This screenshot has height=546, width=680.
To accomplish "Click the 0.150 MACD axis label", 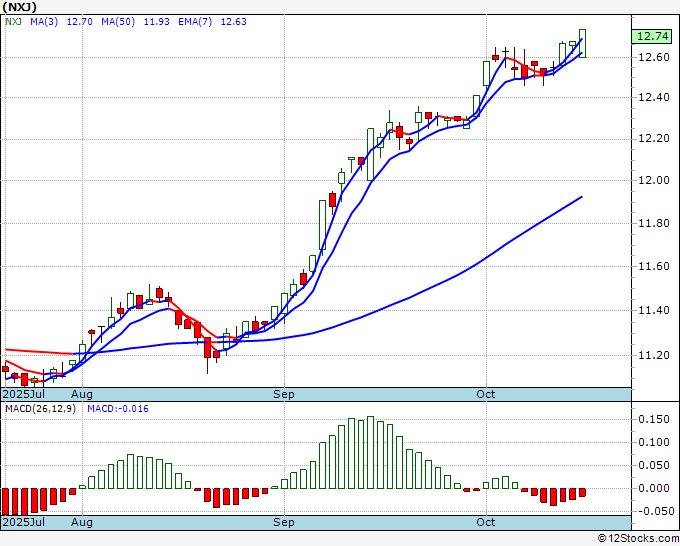I will 654,419.
